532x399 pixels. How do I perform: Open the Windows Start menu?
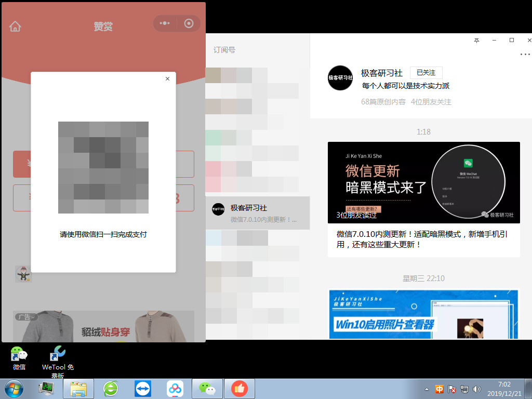tap(14, 389)
